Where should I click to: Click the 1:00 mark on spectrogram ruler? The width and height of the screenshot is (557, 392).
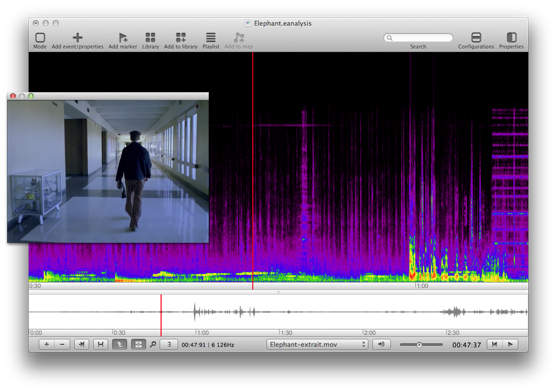(x=422, y=286)
